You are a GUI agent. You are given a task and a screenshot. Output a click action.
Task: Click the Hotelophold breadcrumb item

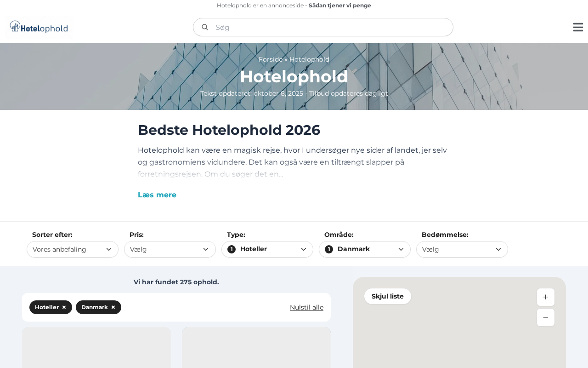pos(309,59)
